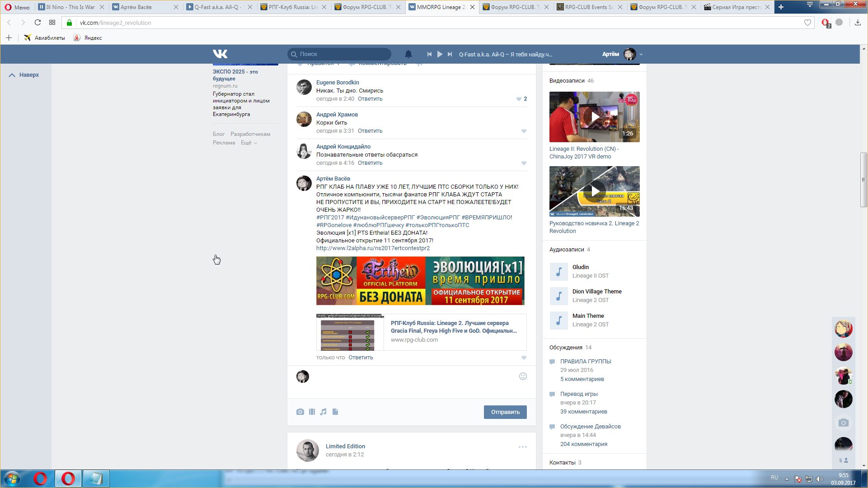Play the Main Theme audio track
The image size is (868, 488).
pos(559,321)
